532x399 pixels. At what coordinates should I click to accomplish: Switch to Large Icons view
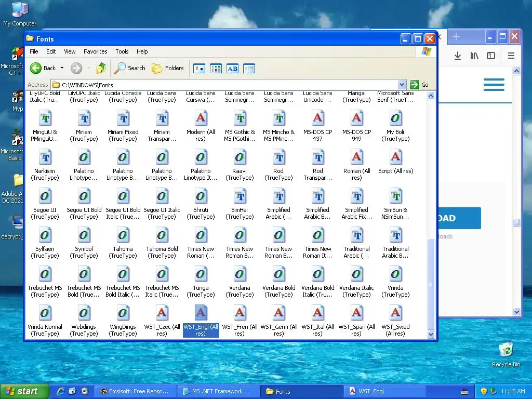199,69
